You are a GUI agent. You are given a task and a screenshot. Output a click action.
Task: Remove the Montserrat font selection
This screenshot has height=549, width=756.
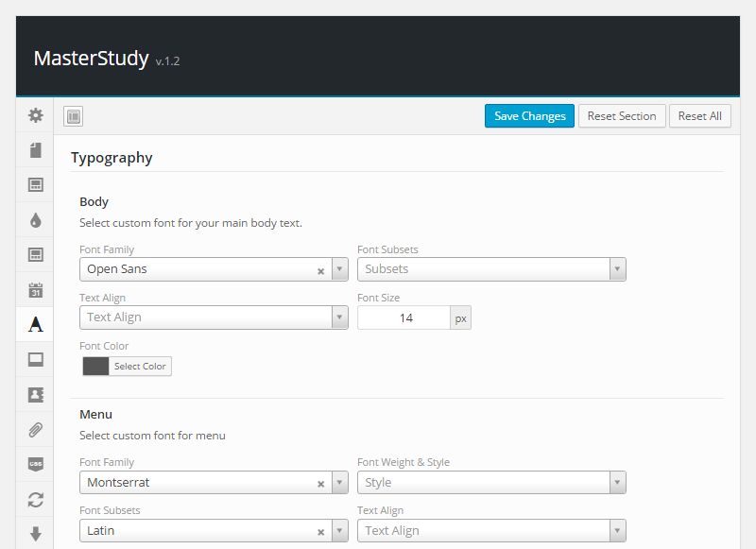pyautogui.click(x=320, y=484)
